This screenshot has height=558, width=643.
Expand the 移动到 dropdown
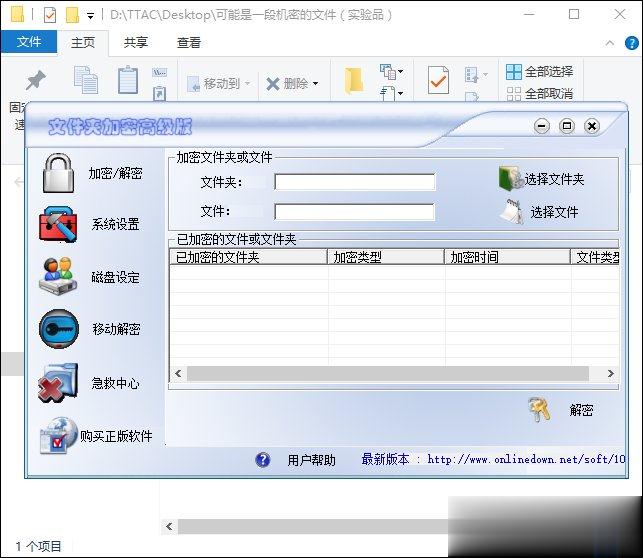(247, 84)
